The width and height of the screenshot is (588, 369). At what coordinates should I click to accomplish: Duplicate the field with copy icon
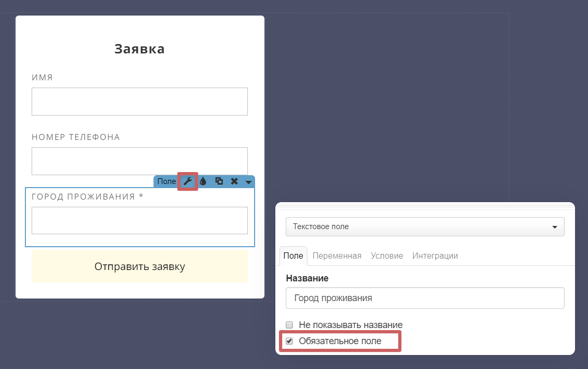coord(219,181)
